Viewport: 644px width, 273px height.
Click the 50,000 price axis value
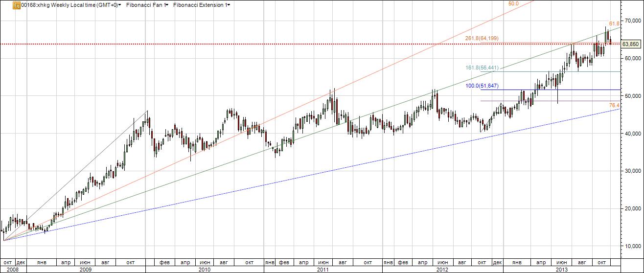634,96
